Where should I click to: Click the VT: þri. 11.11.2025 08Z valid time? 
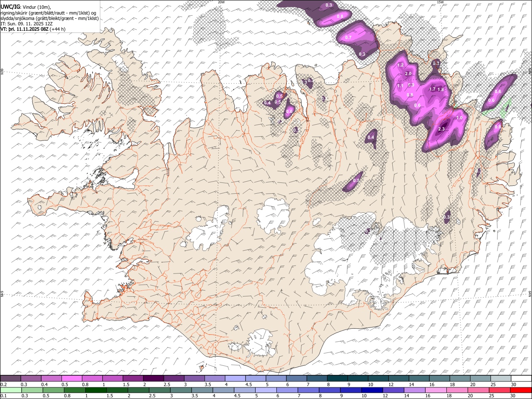[33, 29]
